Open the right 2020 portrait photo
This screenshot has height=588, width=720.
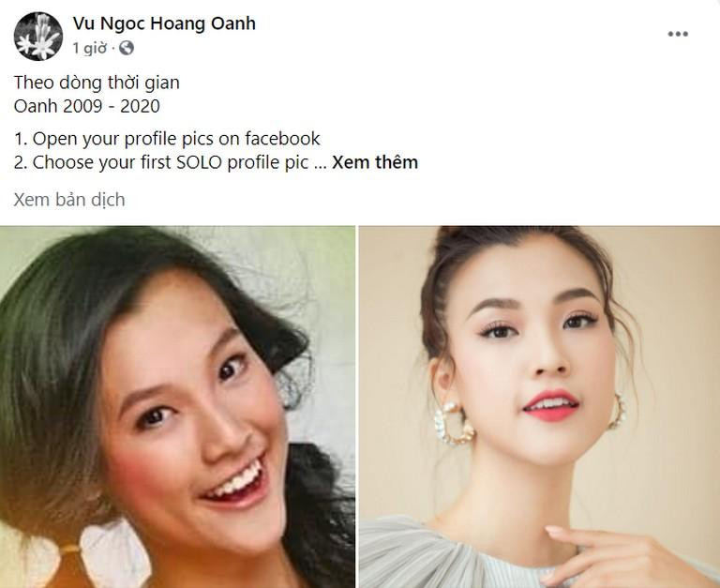click(539, 407)
